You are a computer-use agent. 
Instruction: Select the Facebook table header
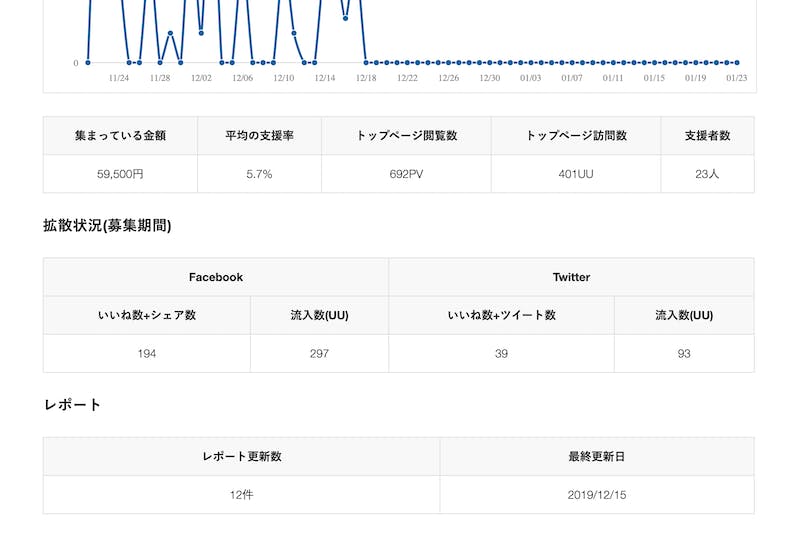(216, 277)
